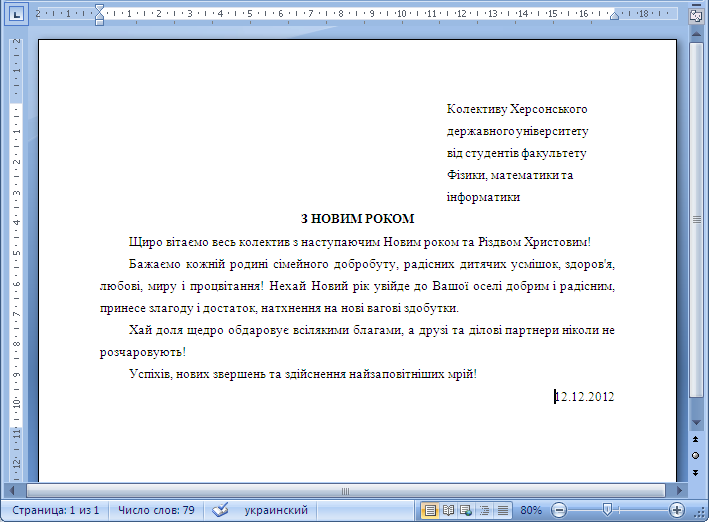Click vertical scrollbar up arrow
The image size is (709, 522).
coord(696,33)
